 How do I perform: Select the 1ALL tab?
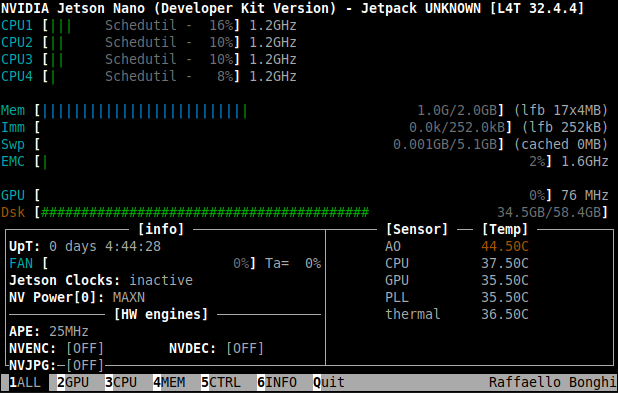pos(25,382)
